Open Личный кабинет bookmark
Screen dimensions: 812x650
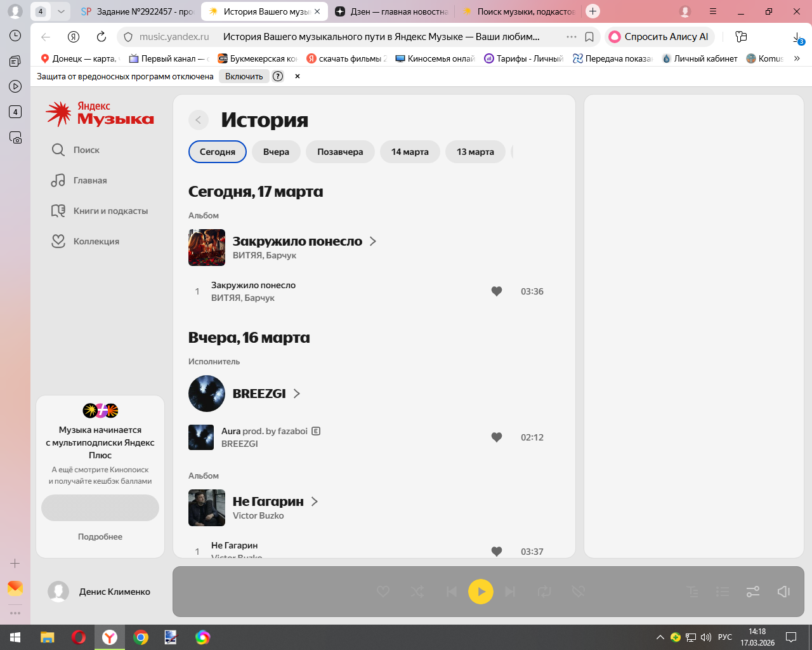click(x=700, y=58)
